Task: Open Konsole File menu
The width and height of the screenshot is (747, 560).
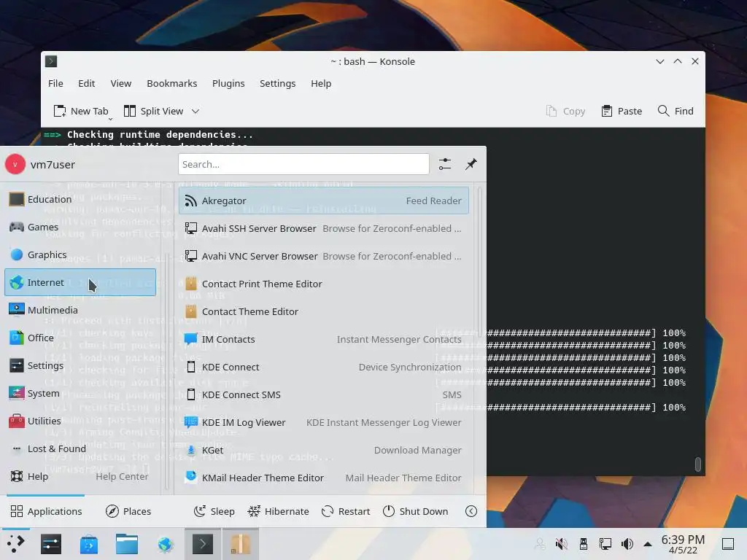Action: [x=55, y=83]
